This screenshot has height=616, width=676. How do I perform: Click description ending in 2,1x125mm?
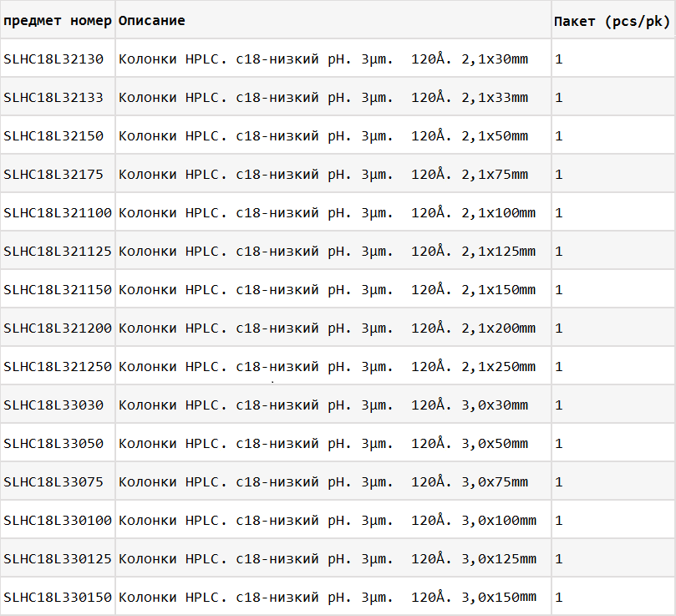(328, 251)
